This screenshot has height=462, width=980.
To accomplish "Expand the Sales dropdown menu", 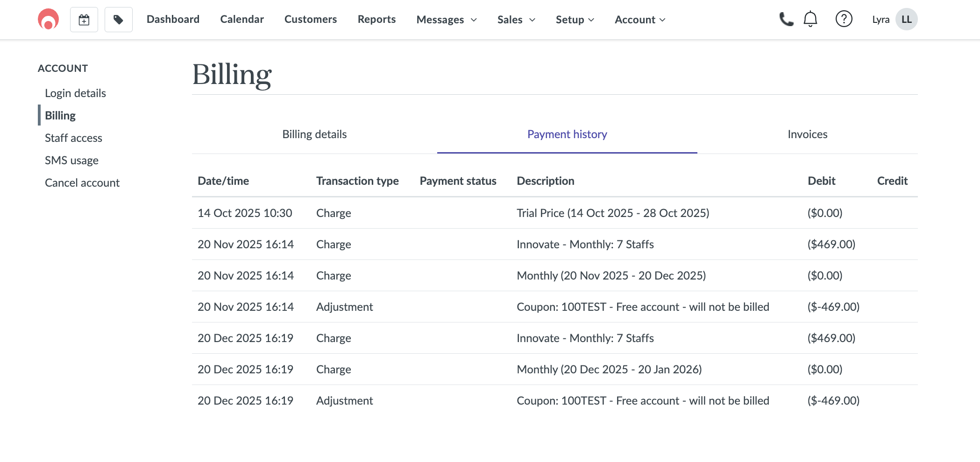I will (x=516, y=20).
